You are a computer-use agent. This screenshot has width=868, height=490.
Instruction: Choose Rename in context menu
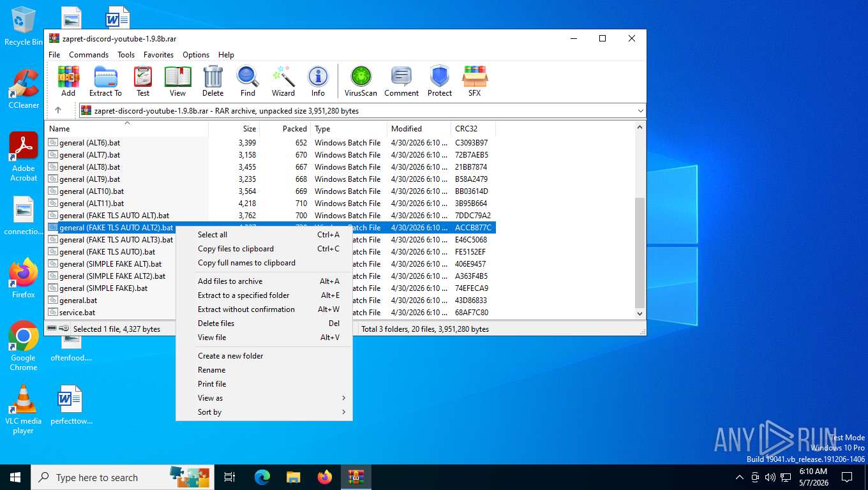[x=264, y=370]
